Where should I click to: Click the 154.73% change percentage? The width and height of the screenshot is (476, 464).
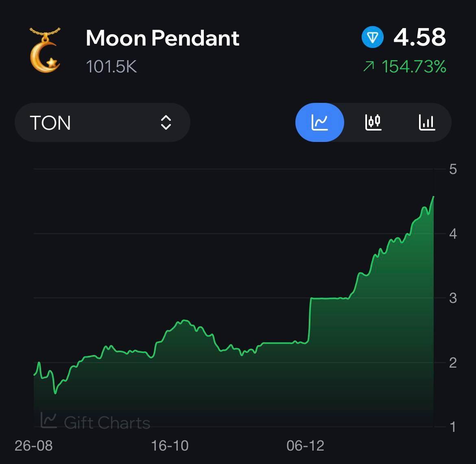click(414, 66)
